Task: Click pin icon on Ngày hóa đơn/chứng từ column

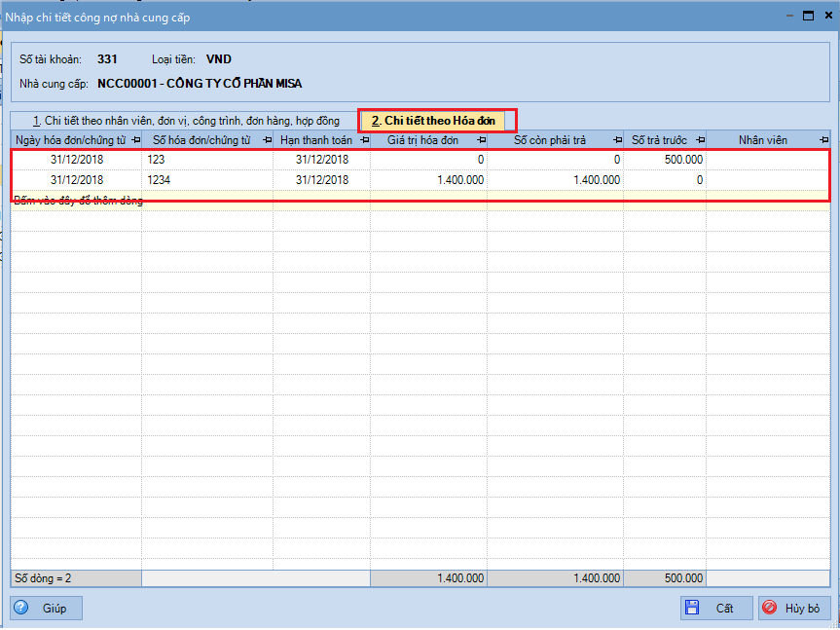Action: coord(134,141)
